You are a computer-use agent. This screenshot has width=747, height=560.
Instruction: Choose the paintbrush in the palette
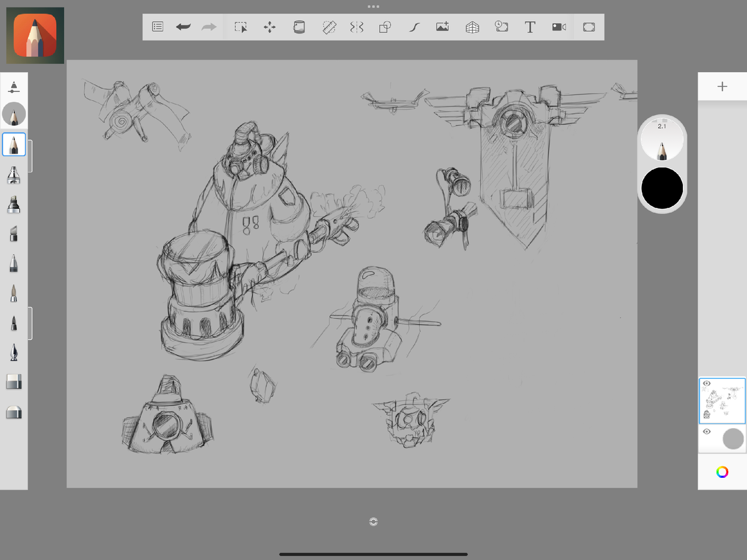14,292
